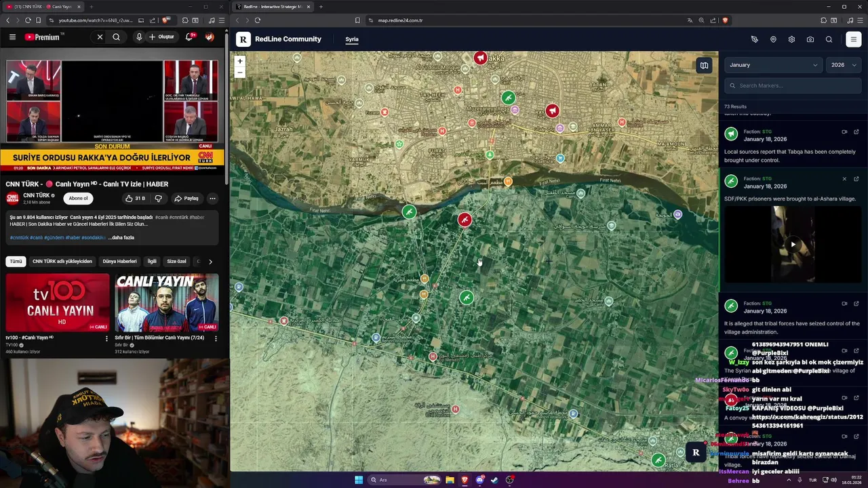Close the SDF/PKK prisoners marker entry

click(x=844, y=179)
